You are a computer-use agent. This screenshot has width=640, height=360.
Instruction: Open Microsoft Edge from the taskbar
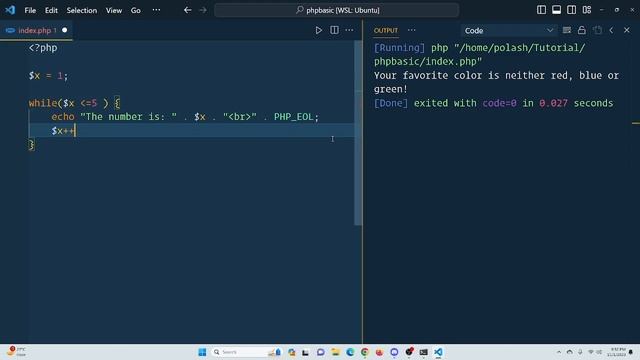(350, 352)
